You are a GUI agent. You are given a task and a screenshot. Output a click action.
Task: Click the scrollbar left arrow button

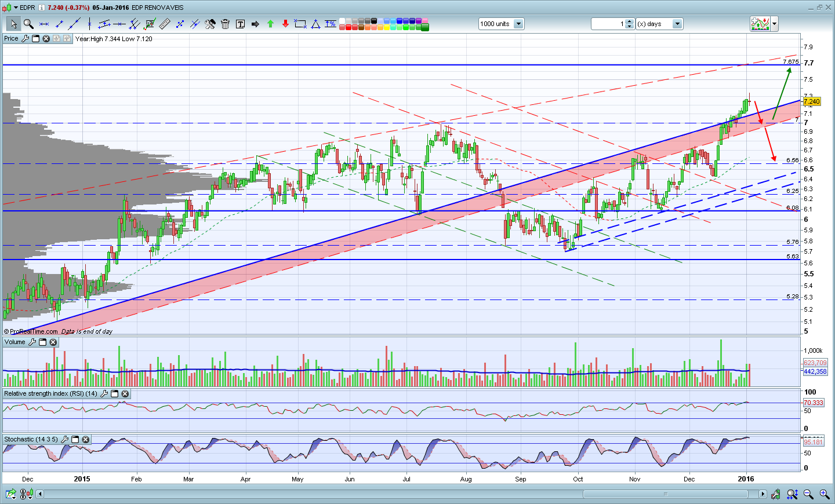tap(40, 494)
